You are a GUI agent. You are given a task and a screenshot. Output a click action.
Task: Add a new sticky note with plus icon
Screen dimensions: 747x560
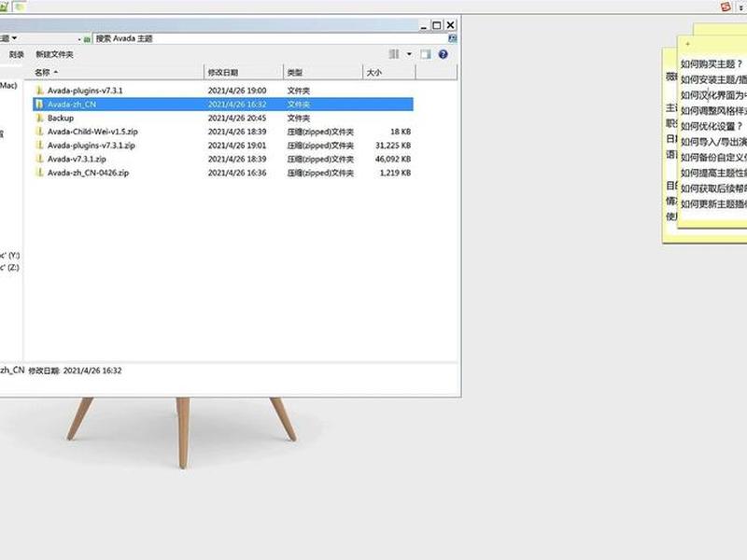tap(687, 44)
